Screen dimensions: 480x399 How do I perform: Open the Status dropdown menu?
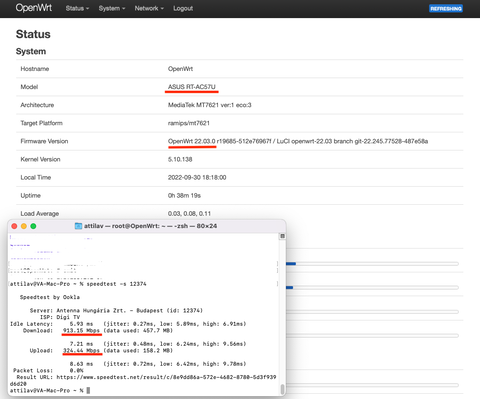tap(77, 8)
